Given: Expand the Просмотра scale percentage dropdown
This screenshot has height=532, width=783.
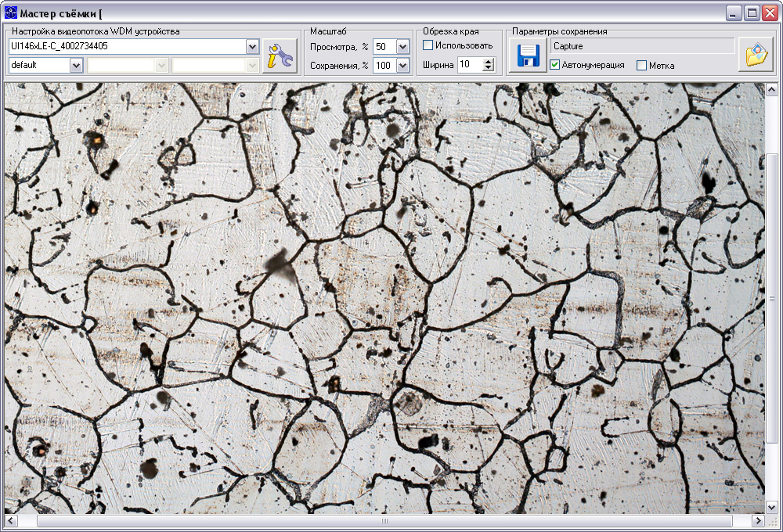Looking at the screenshot, I should 403,47.
